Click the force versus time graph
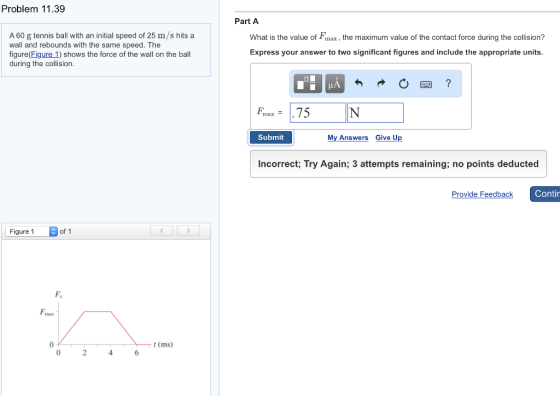The width and height of the screenshot is (560, 396). 106,324
